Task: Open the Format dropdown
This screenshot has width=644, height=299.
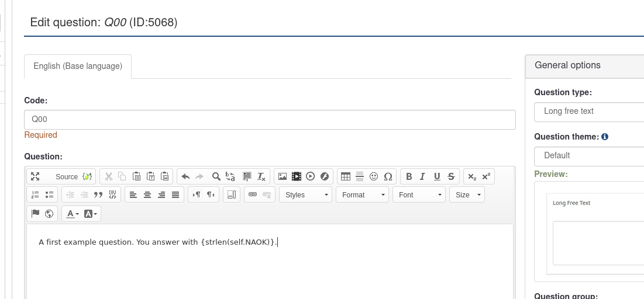Action: 362,194
